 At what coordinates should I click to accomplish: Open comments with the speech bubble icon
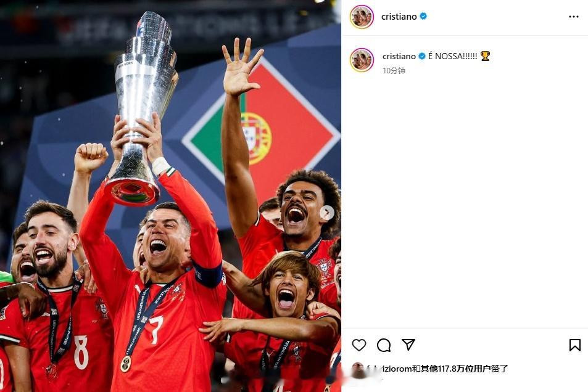pyautogui.click(x=384, y=345)
